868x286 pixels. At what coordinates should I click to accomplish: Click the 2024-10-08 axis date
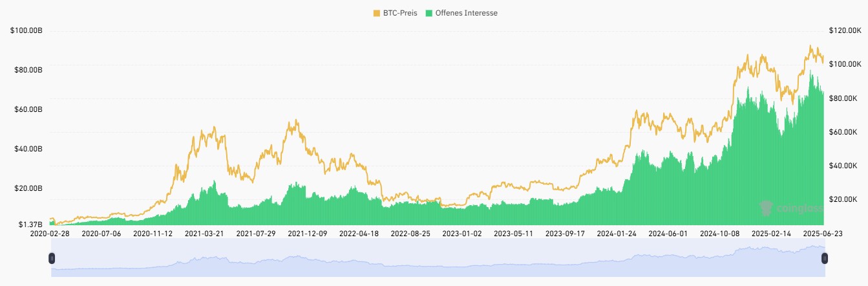721,233
